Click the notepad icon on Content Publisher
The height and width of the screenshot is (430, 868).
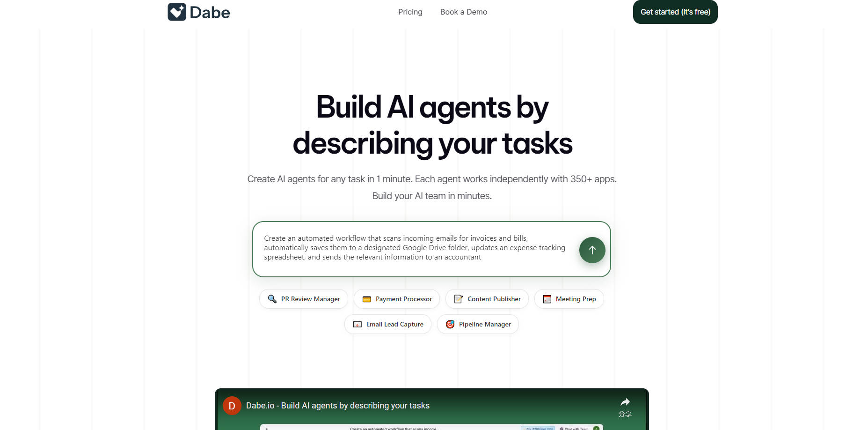pyautogui.click(x=459, y=299)
